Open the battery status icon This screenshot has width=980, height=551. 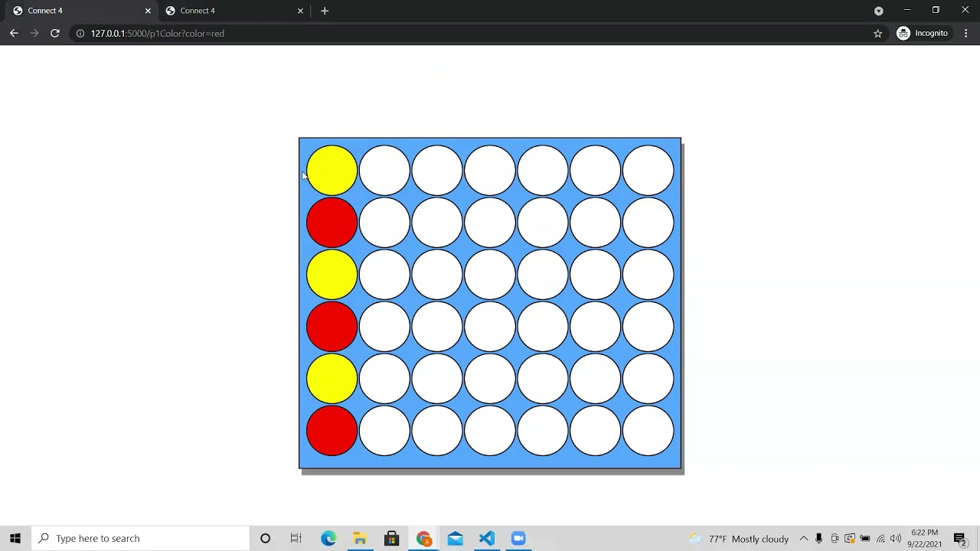[x=865, y=539]
